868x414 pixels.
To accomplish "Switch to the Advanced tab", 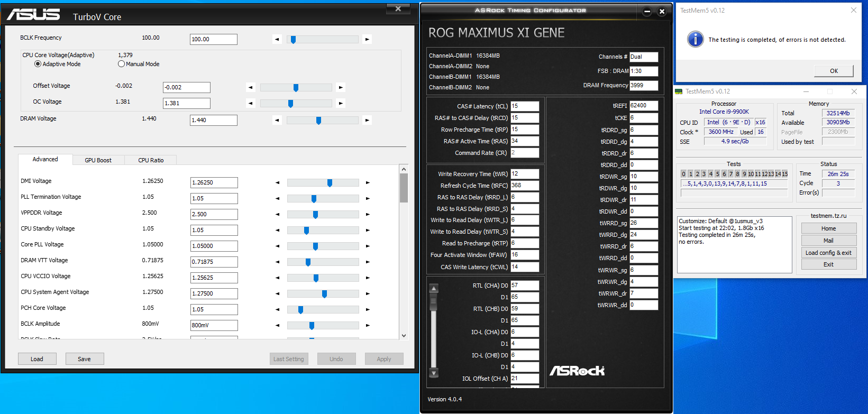I will point(45,159).
